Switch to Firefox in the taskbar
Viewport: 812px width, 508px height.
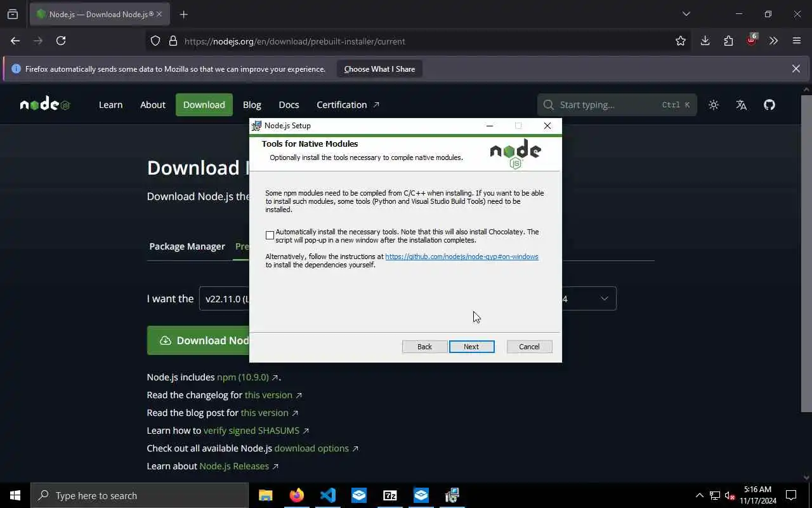(x=296, y=495)
